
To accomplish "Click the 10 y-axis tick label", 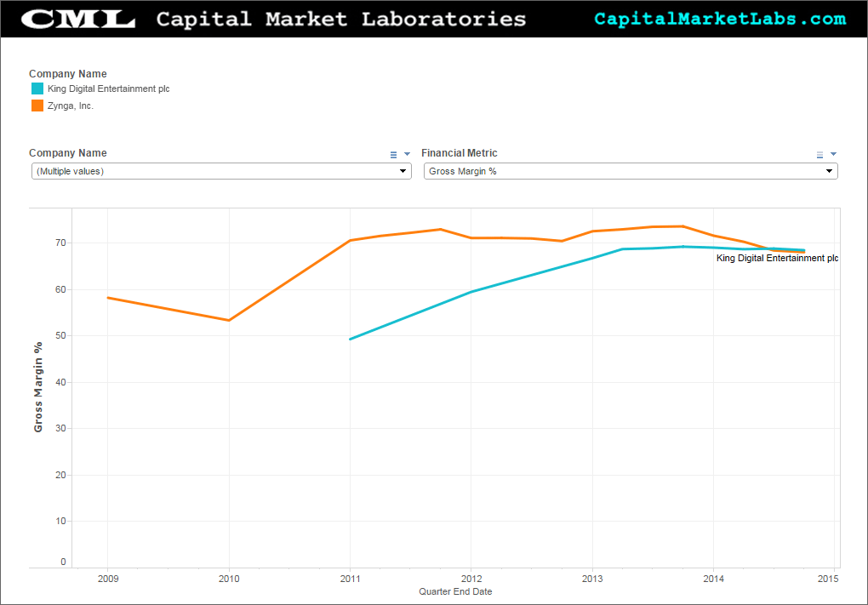I will pos(60,521).
